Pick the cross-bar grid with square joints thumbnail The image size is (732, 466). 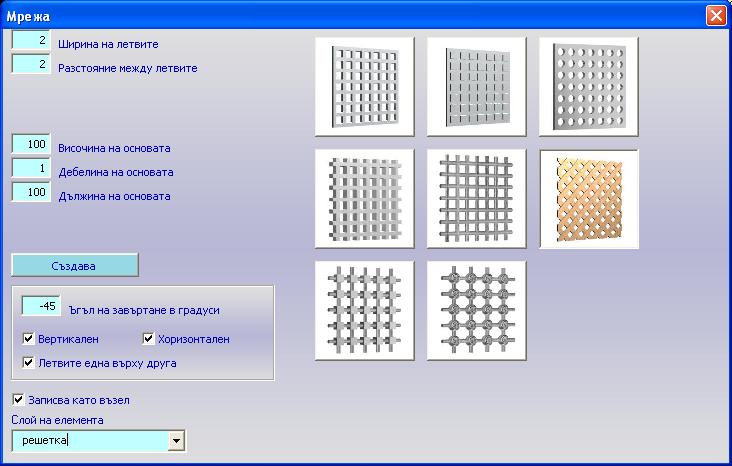(365, 311)
